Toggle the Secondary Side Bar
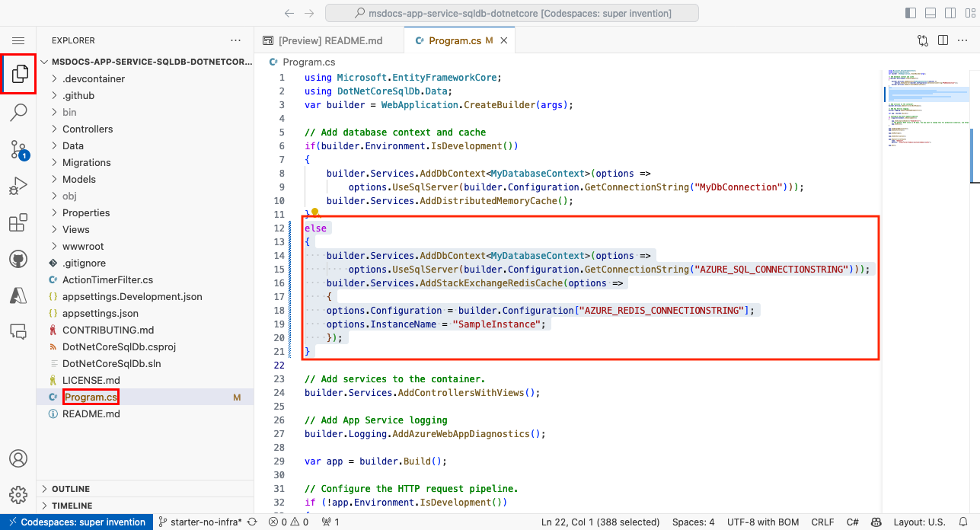Image resolution: width=980 pixels, height=530 pixels. coord(950,12)
